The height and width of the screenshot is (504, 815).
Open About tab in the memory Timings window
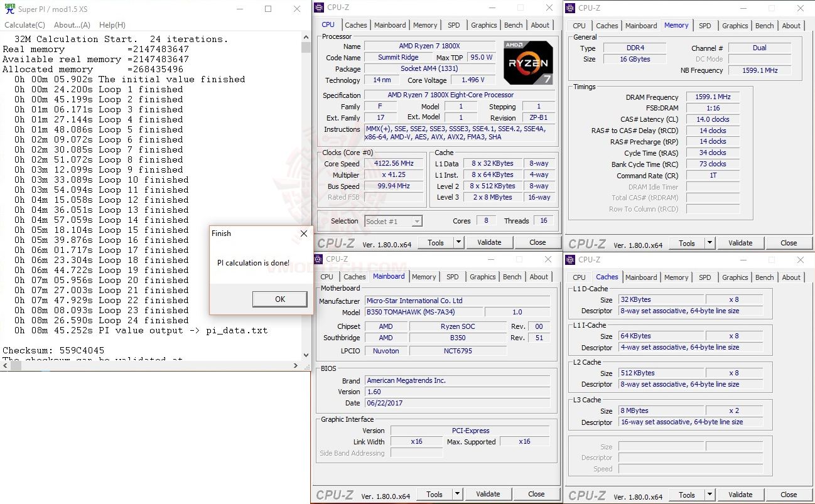[x=791, y=26]
